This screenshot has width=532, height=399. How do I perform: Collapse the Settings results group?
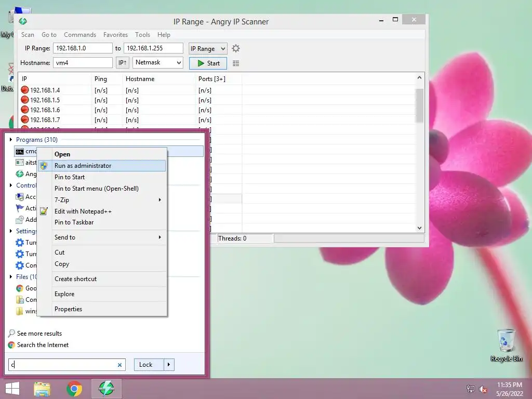(11, 231)
